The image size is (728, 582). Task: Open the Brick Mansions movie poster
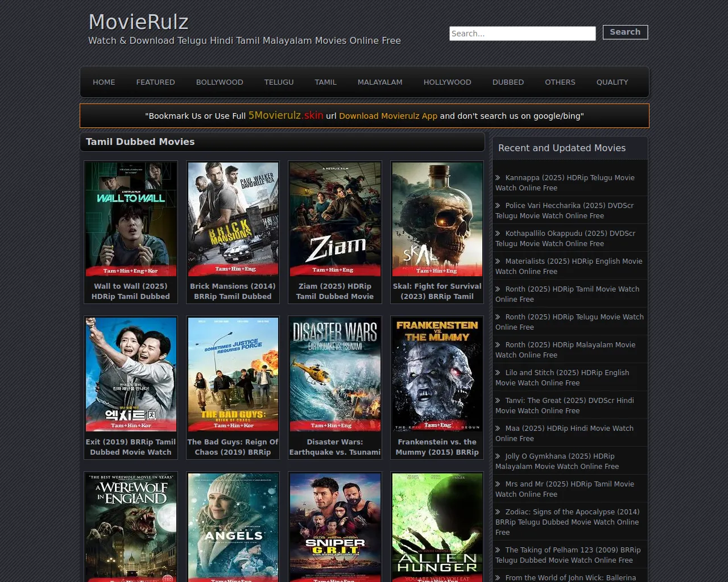233,219
